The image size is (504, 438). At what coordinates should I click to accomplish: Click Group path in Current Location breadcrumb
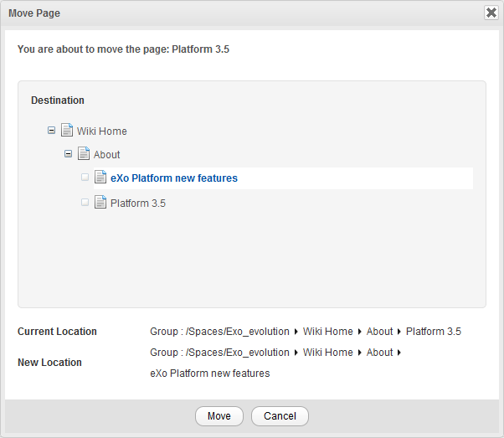tap(219, 332)
